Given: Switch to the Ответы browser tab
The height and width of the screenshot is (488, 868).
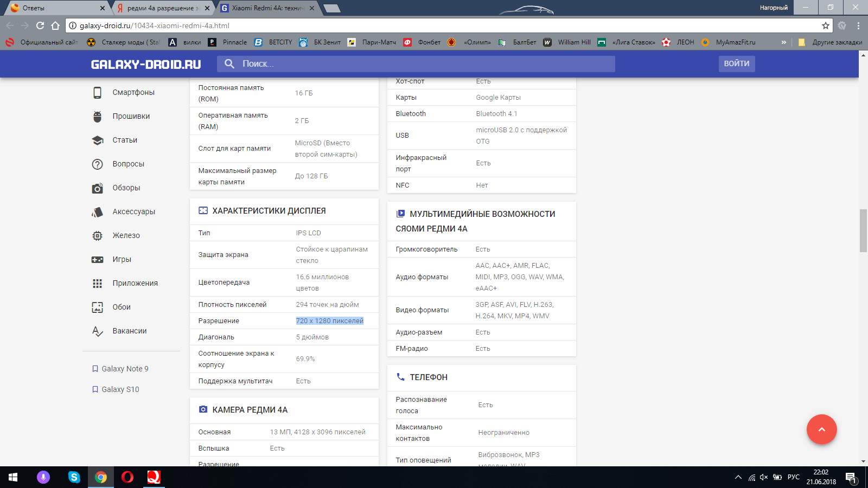Looking at the screenshot, I should [x=54, y=8].
